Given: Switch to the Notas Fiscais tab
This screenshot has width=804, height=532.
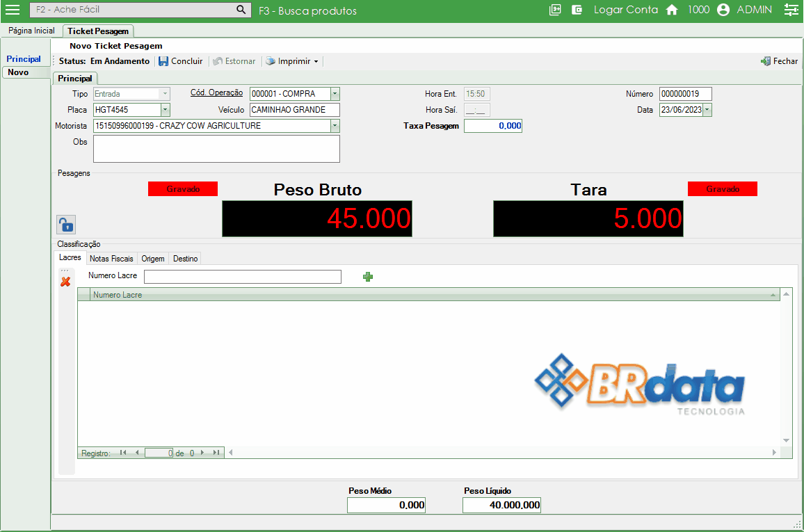Looking at the screenshot, I should 111,259.
